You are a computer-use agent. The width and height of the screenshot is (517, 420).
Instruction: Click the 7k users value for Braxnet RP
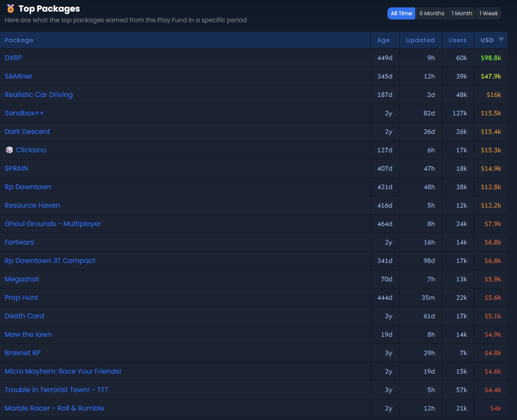pyautogui.click(x=463, y=353)
